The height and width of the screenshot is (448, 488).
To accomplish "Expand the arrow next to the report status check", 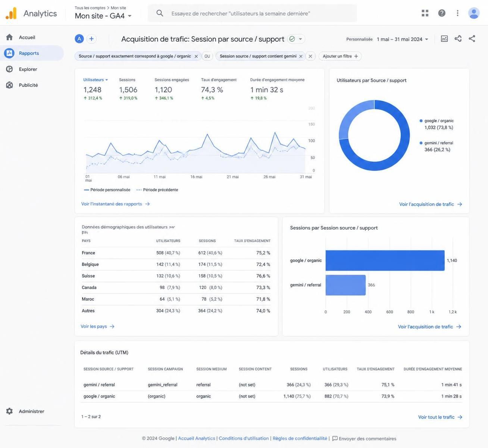I will [300, 39].
